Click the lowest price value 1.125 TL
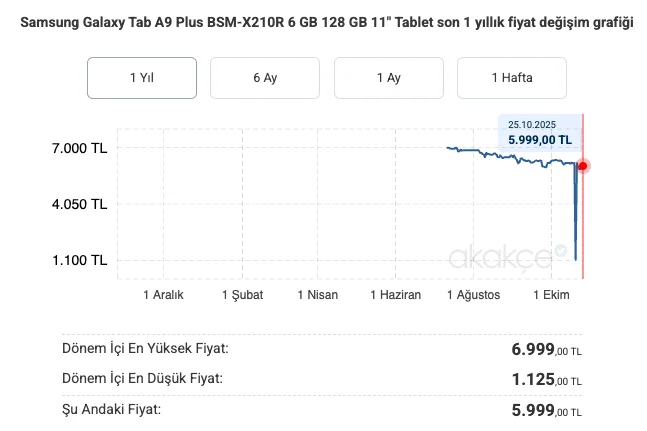This screenshot has width=647, height=431. pyautogui.click(x=546, y=380)
